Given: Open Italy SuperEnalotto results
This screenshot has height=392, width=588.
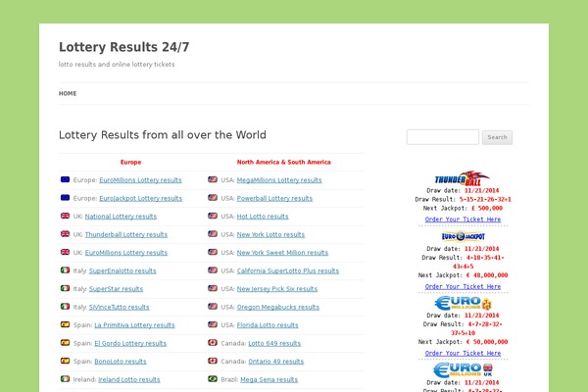Looking at the screenshot, I should (x=122, y=270).
